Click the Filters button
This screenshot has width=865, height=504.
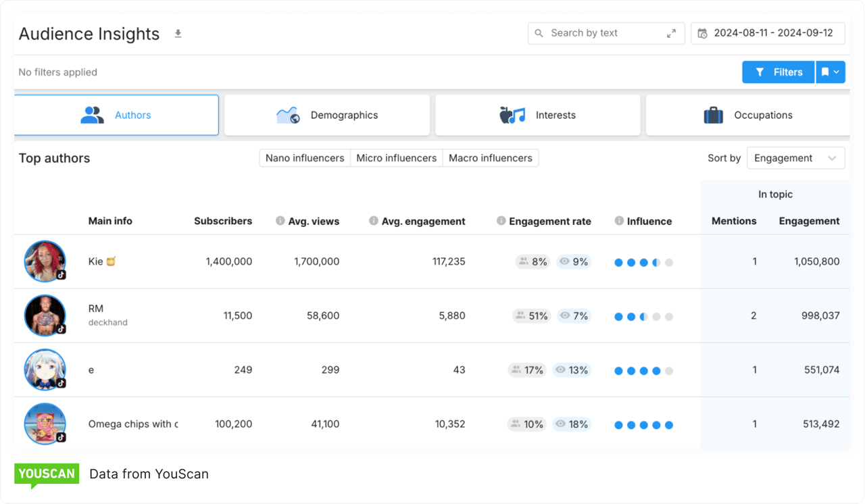coord(778,72)
